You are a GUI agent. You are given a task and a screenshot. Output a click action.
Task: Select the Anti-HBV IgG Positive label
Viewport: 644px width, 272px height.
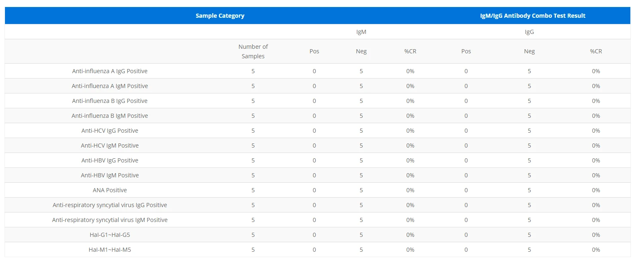pos(110,160)
